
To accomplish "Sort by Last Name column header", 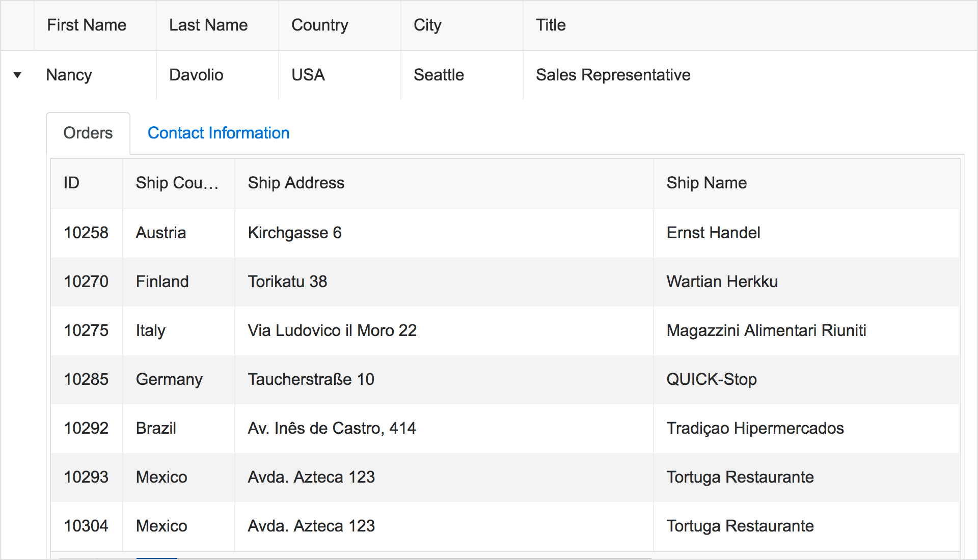I will point(208,25).
